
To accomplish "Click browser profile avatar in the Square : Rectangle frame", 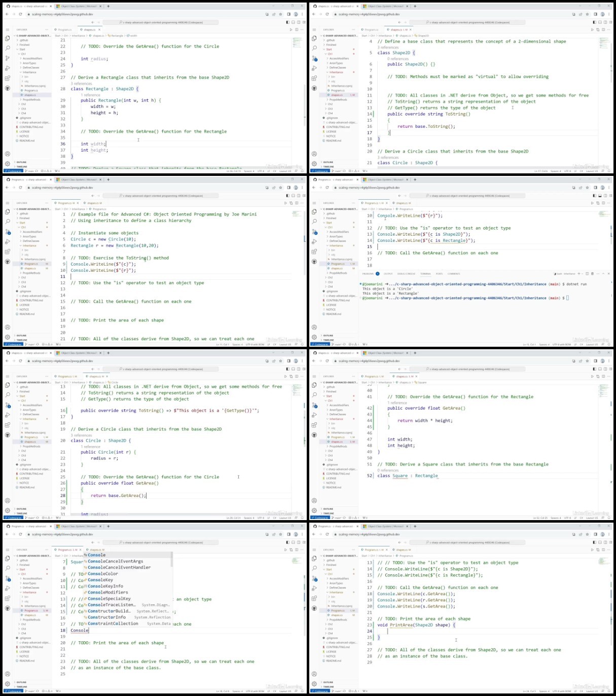I will [602, 361].
